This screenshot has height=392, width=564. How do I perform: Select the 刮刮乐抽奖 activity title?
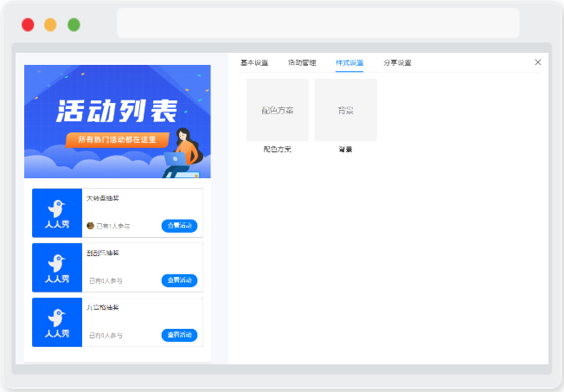pos(103,253)
